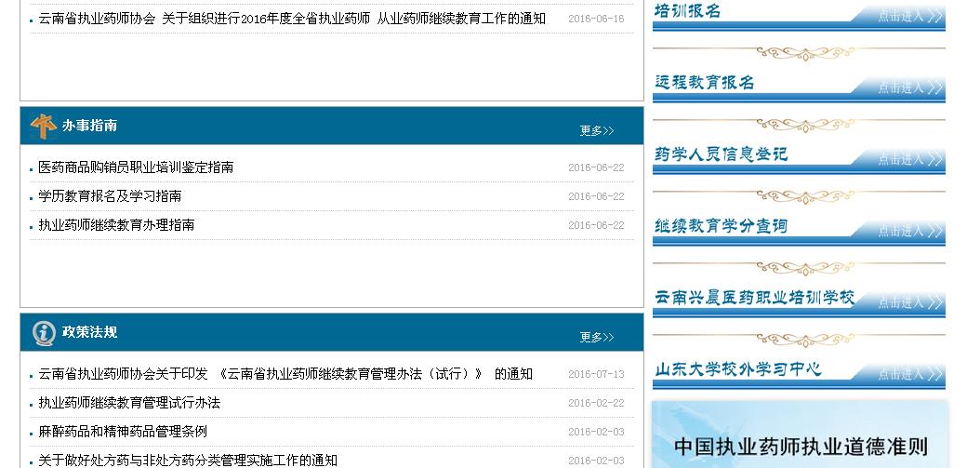Open 更多 in 办事指南 section

click(x=596, y=131)
